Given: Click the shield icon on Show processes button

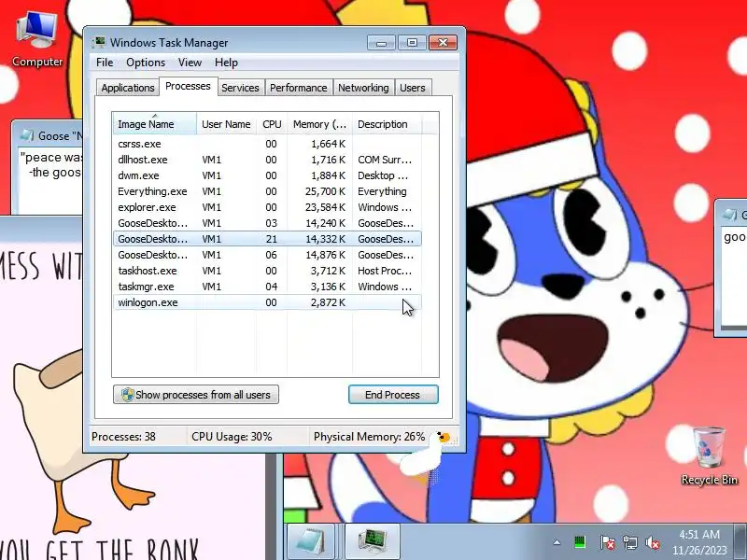Looking at the screenshot, I should (127, 395).
